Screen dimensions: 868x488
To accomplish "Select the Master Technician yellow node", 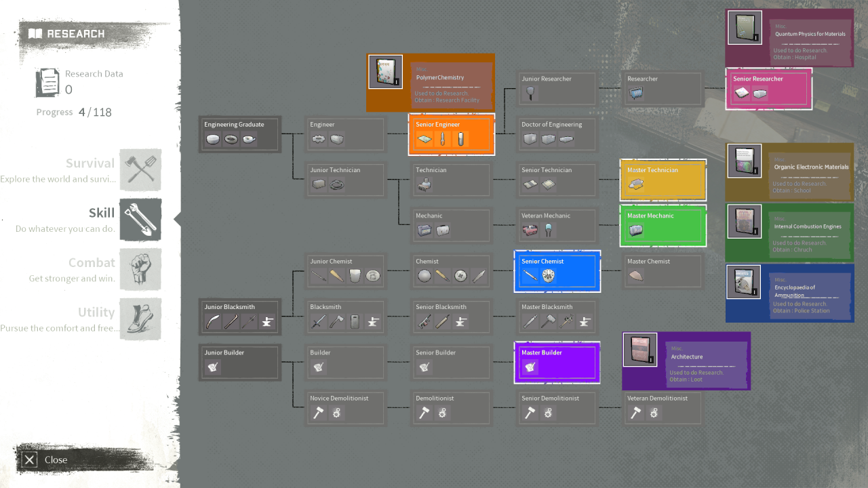I will coord(663,180).
